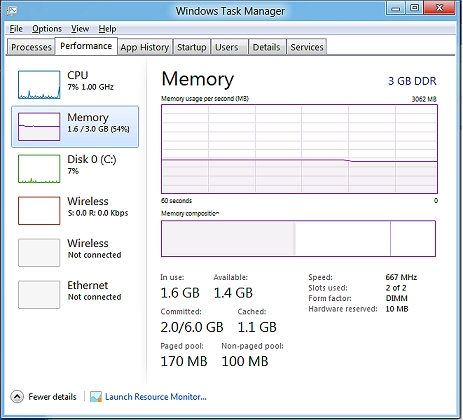Click the Task Manager title bar icon
Screen dimensions: 463x420
coord(12,11)
